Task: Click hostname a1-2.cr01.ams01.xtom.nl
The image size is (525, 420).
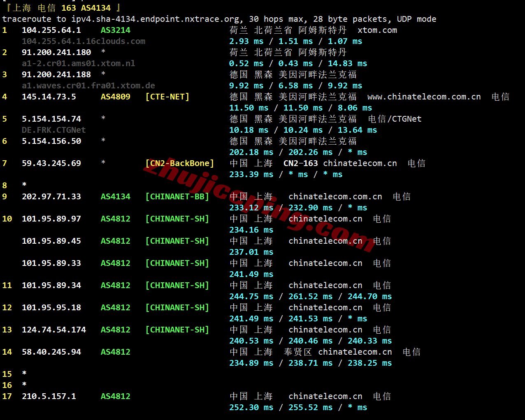Action: click(79, 64)
